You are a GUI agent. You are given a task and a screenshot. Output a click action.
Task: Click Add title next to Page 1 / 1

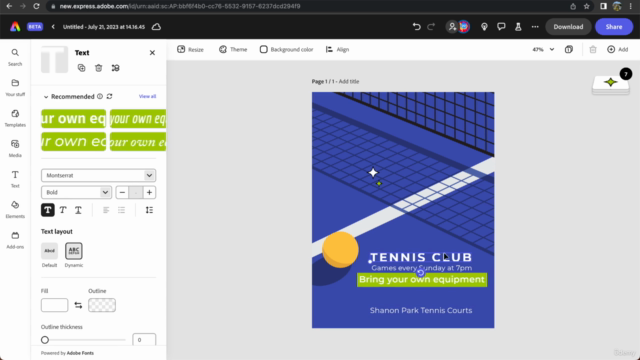point(349,81)
